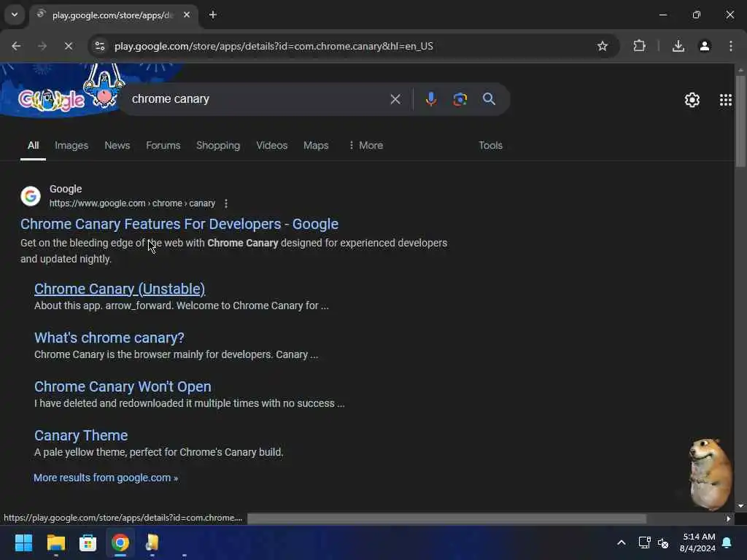The height and width of the screenshot is (560, 747).
Task: Switch to the Forums tab
Action: click(163, 145)
